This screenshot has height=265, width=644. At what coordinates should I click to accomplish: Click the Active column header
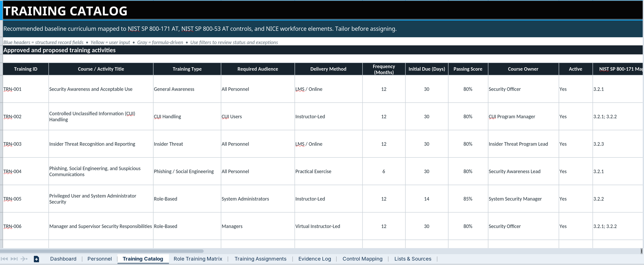pyautogui.click(x=575, y=69)
